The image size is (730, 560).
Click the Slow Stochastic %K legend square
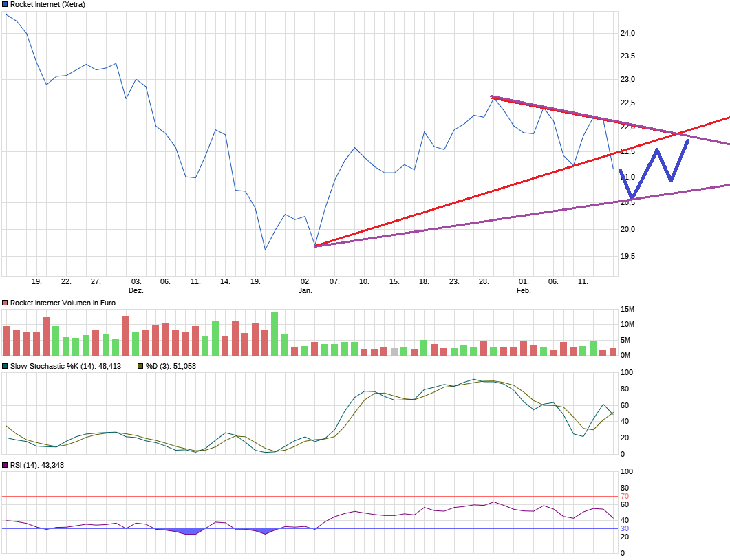pos(5,367)
